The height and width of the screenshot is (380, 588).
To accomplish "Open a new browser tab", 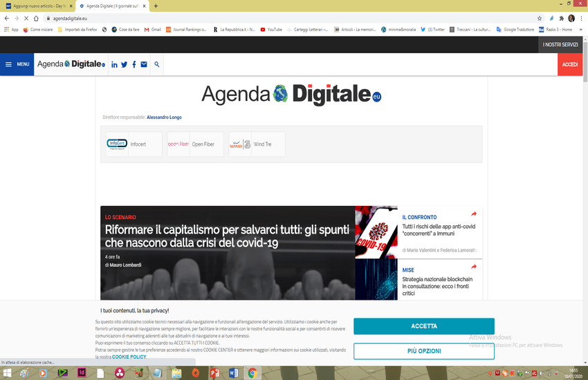I will (156, 6).
